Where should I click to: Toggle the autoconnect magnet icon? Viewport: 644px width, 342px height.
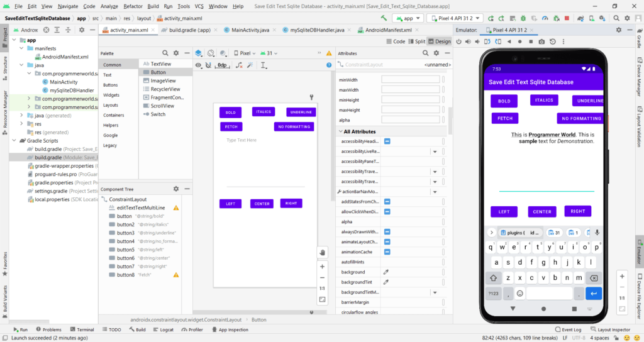(209, 65)
